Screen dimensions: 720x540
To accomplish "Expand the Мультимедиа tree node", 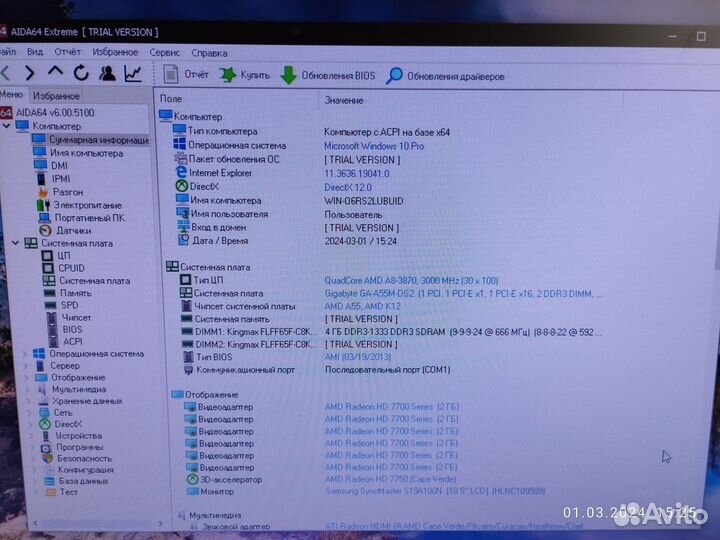I will (x=28, y=389).
